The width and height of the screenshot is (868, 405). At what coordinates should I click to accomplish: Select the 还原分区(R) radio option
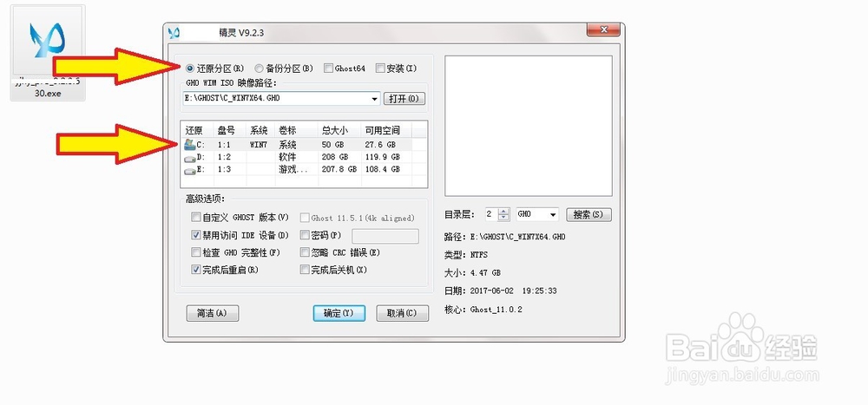click(x=190, y=69)
